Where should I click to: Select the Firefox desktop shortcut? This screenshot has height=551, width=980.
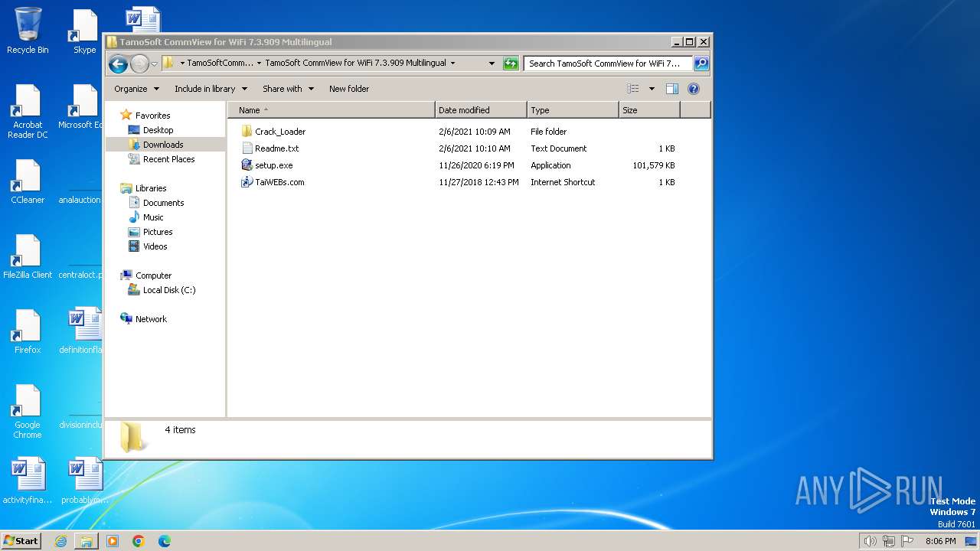pos(28,332)
